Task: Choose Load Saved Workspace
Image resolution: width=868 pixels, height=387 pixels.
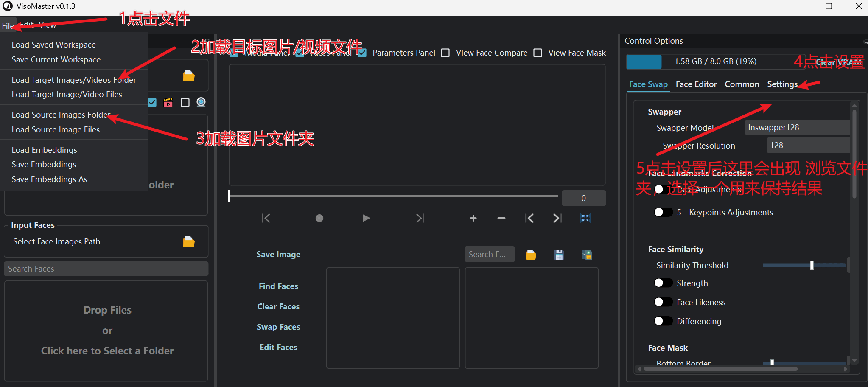Action: click(x=53, y=45)
